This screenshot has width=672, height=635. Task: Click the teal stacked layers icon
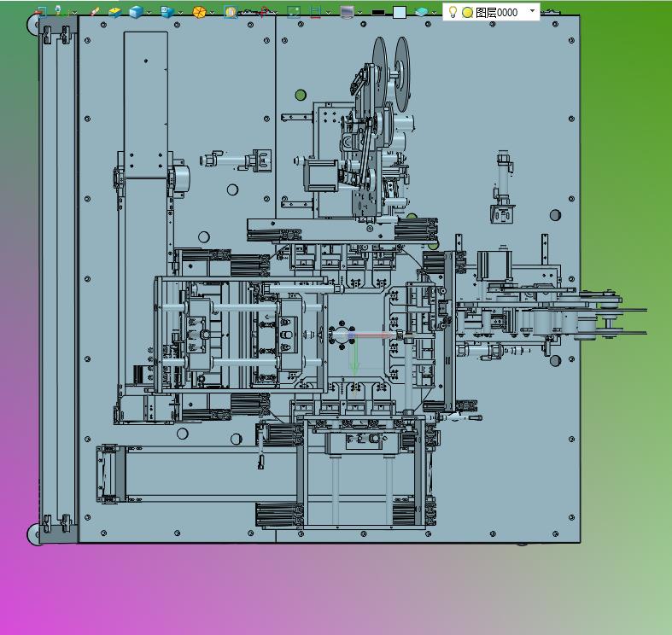tap(421, 12)
